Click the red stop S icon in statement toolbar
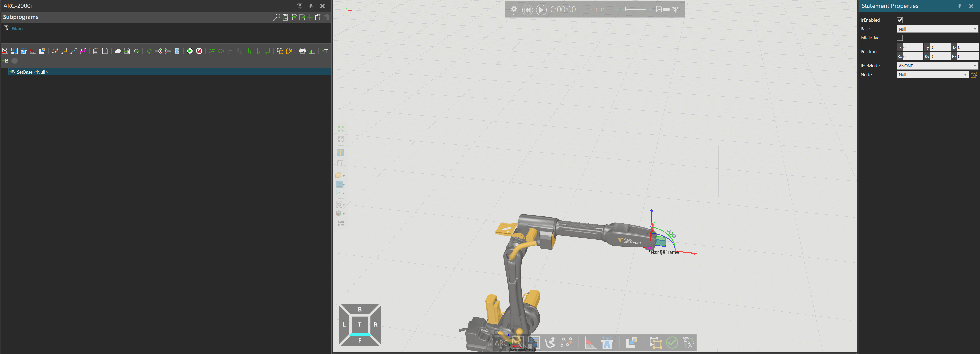 coord(199,51)
